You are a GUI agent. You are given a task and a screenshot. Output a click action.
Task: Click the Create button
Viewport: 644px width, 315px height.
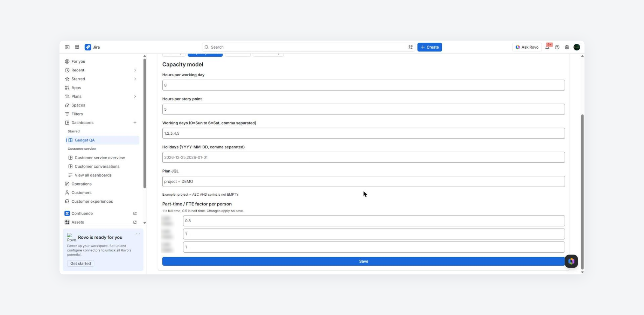pos(429,47)
